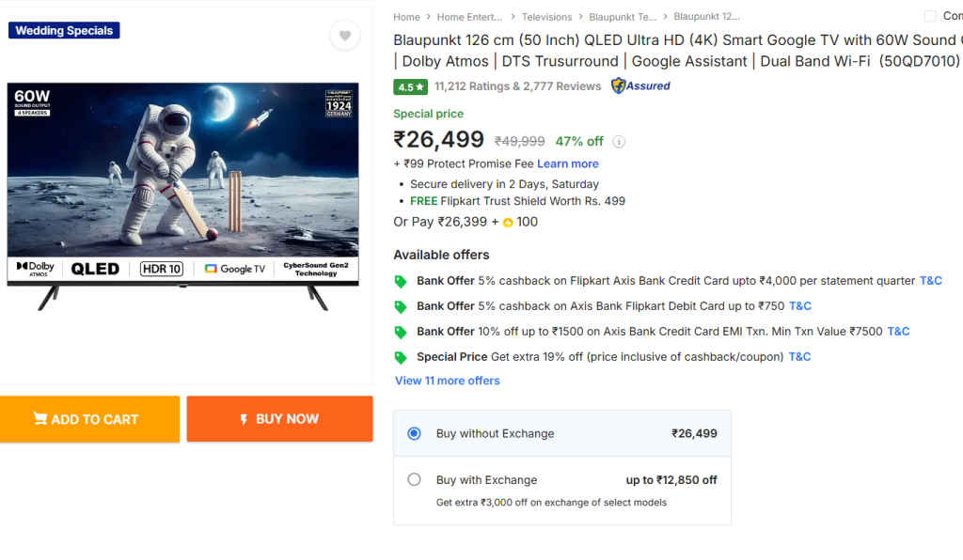Click the star icon in the 4.5 rating badge
Screen dimensions: 963x560
(x=418, y=86)
